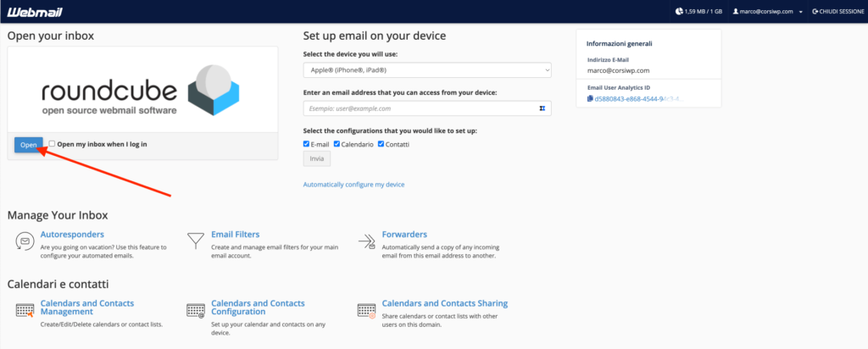Screen dimensions: 868x349
Task: Click the Invia button
Action: pyautogui.click(x=317, y=159)
